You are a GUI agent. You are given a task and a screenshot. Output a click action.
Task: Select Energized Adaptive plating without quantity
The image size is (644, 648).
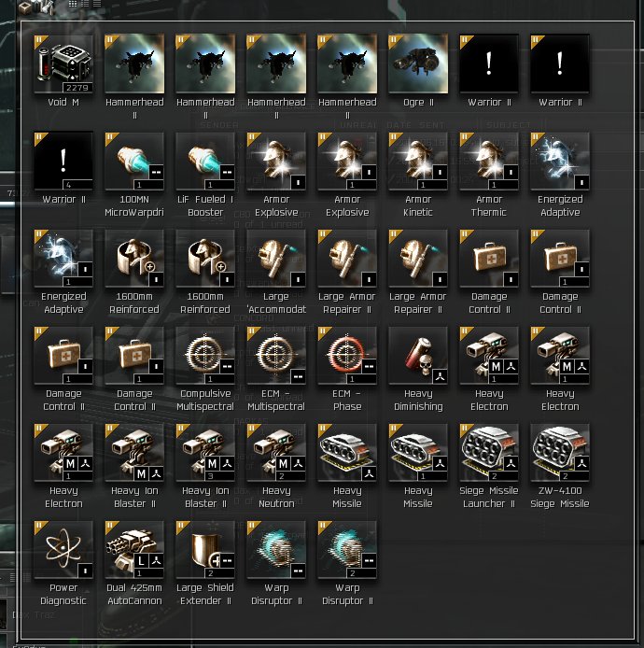click(x=560, y=162)
